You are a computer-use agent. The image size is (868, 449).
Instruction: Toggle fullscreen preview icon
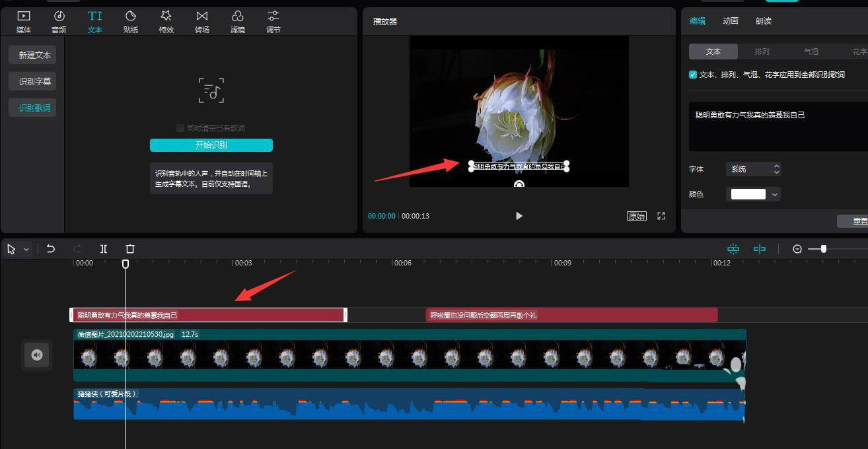[661, 216]
